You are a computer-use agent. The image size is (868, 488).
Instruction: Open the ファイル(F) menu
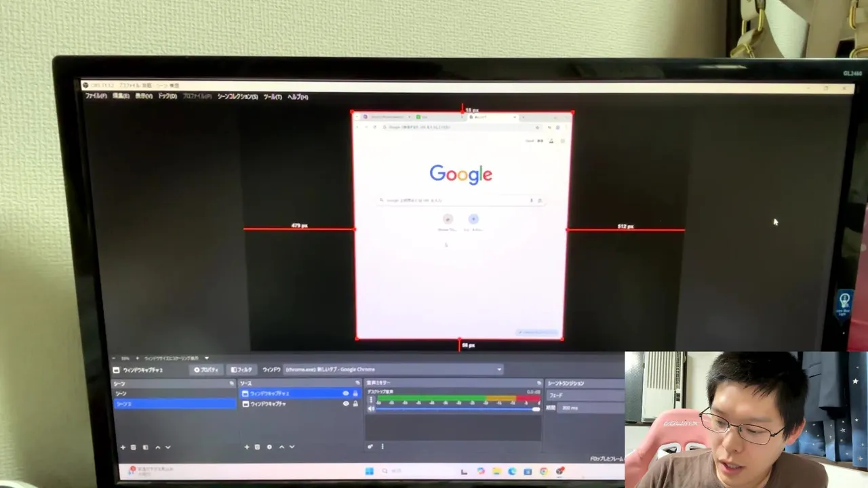[96, 96]
